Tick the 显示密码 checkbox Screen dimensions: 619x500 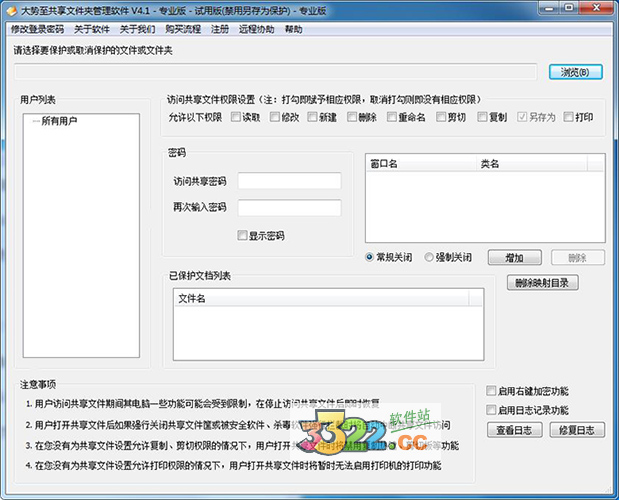(x=242, y=236)
